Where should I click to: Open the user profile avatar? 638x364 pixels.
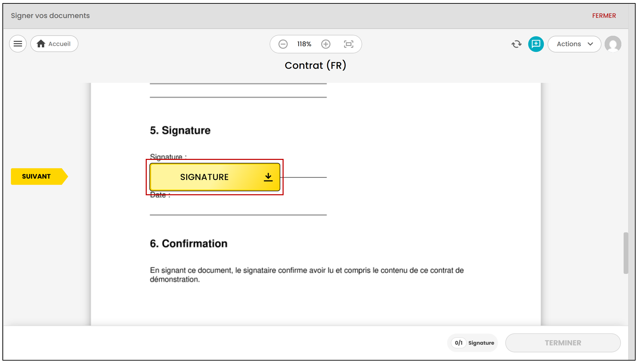click(613, 44)
